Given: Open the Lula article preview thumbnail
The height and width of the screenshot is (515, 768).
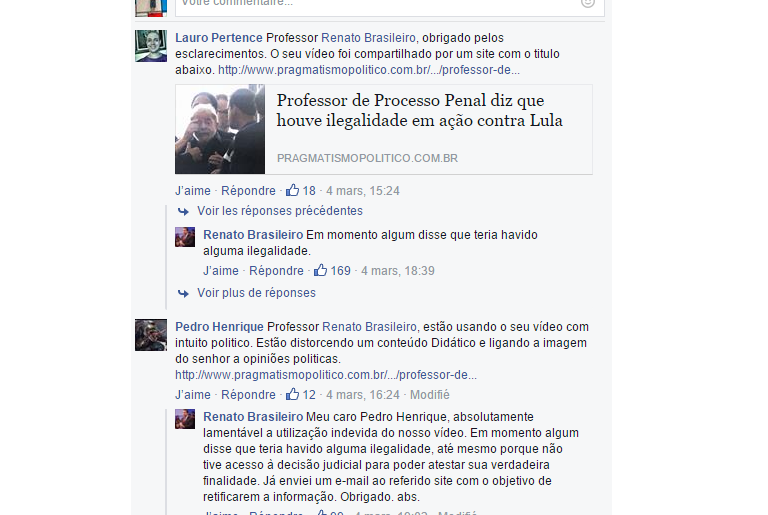Looking at the screenshot, I should tap(220, 129).
